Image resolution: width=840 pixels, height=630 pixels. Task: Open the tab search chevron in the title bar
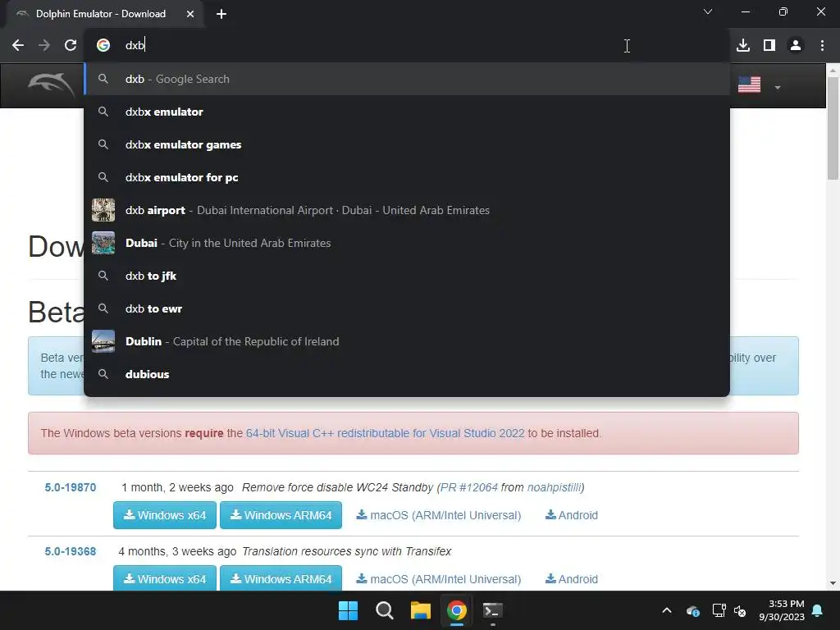tap(708, 11)
